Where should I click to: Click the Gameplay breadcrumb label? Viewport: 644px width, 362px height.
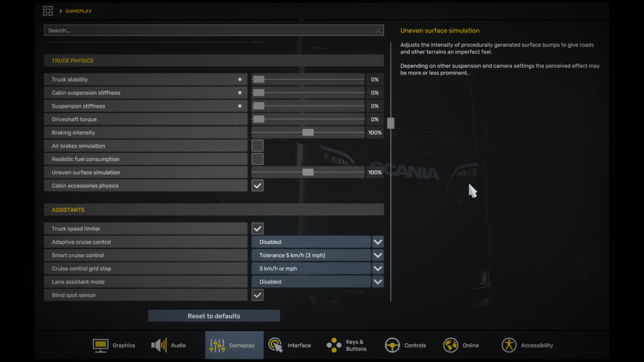[78, 11]
